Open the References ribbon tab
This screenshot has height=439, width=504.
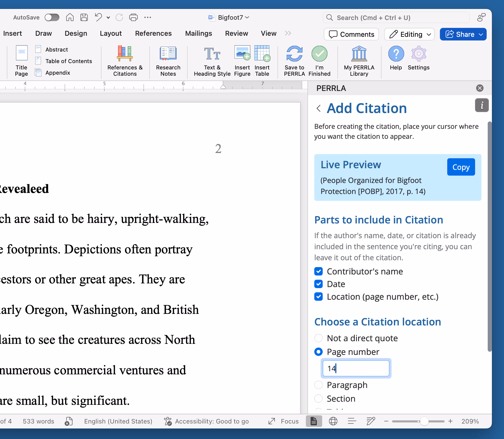pyautogui.click(x=153, y=33)
